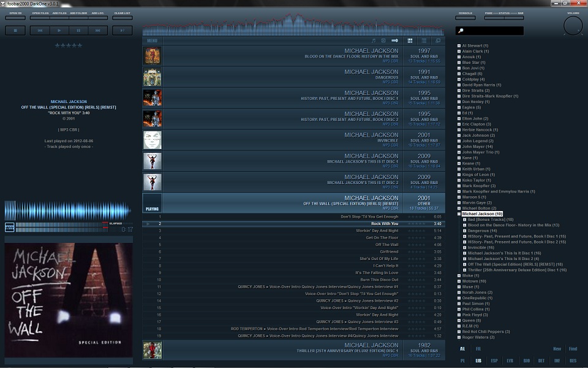This screenshot has height=368, width=588.
Task: Click the music note icon in playlist header
Action: pos(374,40)
